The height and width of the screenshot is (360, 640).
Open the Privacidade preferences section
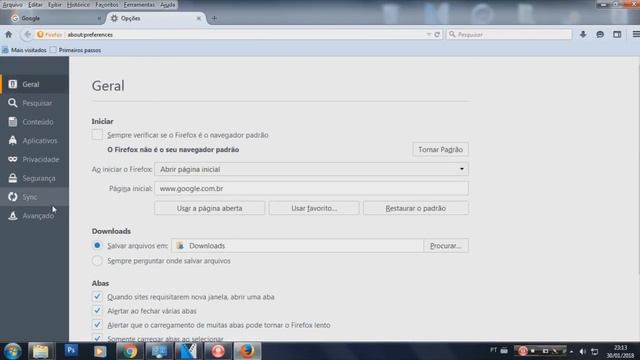[x=34, y=159]
